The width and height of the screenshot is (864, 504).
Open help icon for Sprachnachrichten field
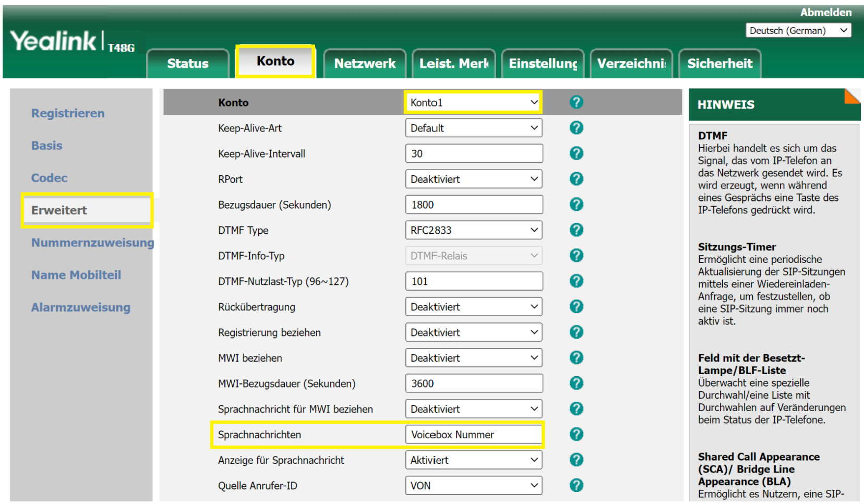[576, 435]
